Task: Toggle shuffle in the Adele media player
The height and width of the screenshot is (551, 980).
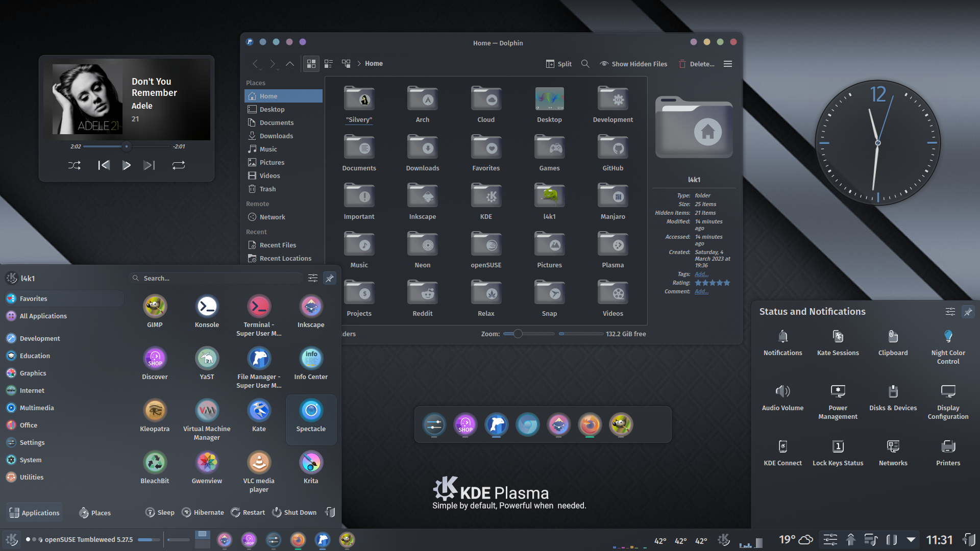Action: (75, 165)
